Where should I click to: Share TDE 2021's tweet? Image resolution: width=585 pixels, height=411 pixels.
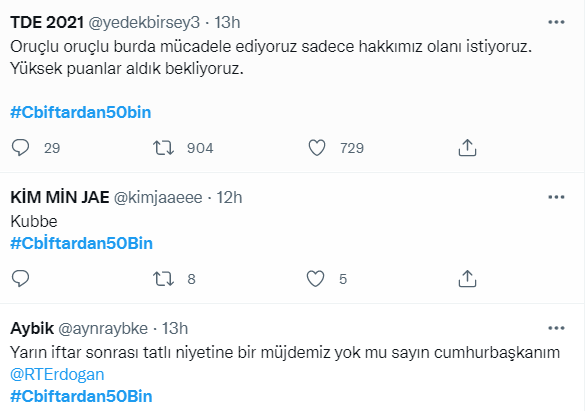click(467, 148)
